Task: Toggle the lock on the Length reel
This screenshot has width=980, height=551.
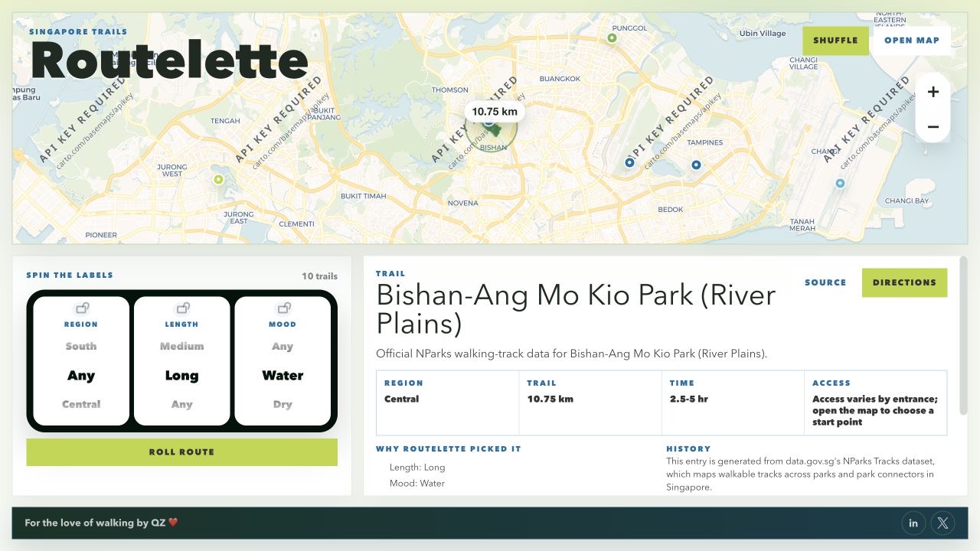Action: [182, 308]
